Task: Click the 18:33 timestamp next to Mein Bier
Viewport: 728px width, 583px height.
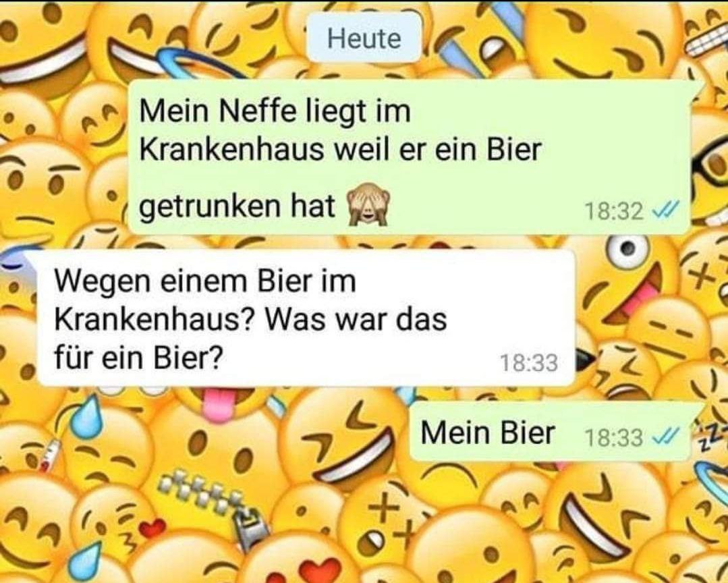Action: tap(614, 437)
